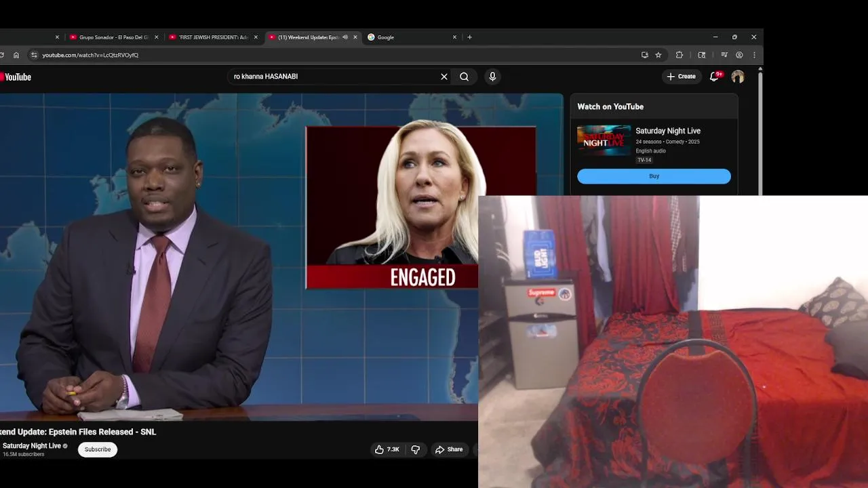The height and width of the screenshot is (488, 868).
Task: Close the Google tab
Action: [454, 37]
